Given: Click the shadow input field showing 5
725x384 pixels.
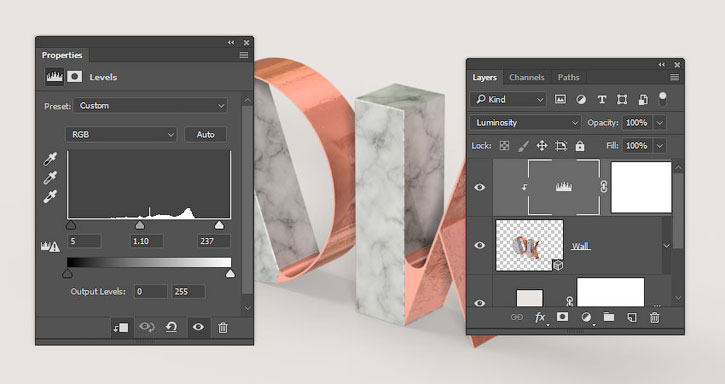Looking at the screenshot, I should (84, 241).
